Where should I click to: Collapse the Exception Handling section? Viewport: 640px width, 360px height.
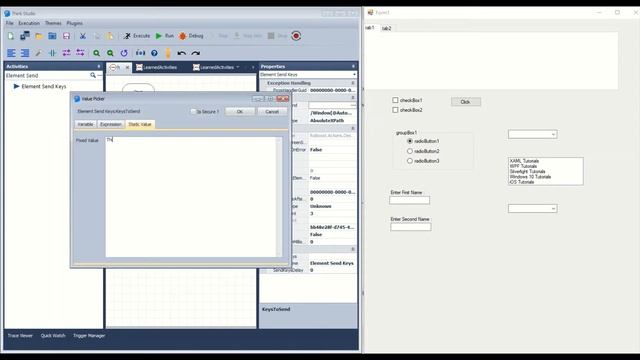tap(353, 83)
